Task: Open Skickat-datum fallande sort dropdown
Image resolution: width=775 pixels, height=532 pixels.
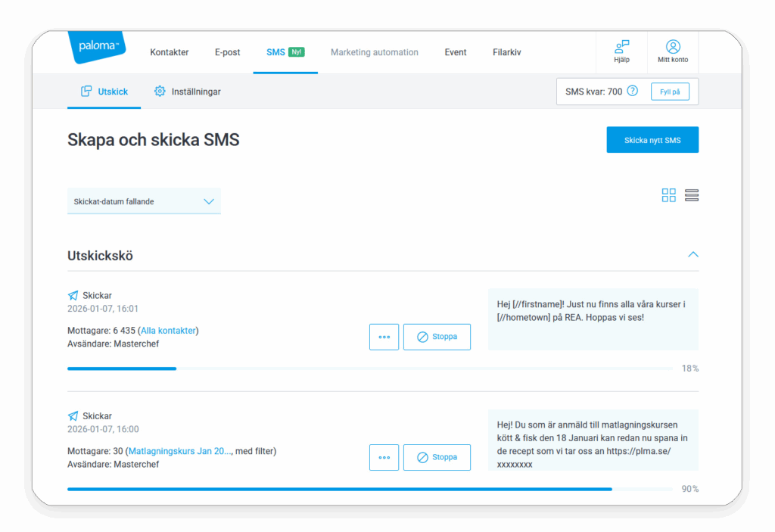Action: tap(144, 201)
